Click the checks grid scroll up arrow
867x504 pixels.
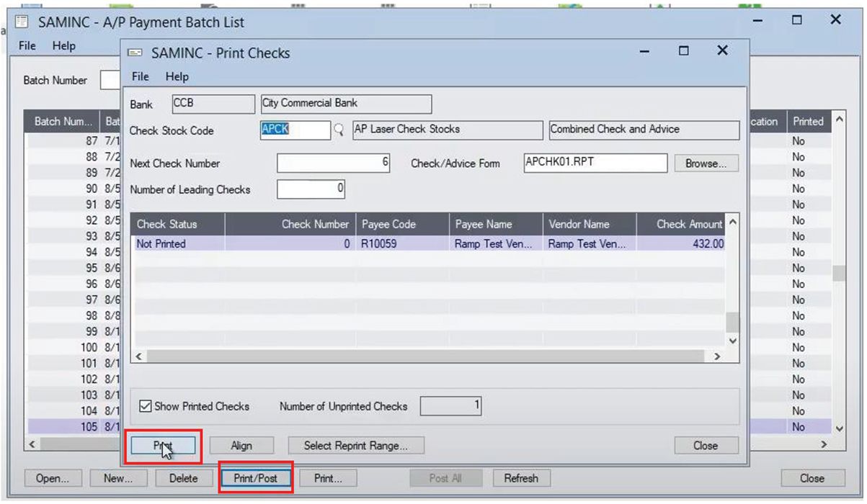coord(733,221)
